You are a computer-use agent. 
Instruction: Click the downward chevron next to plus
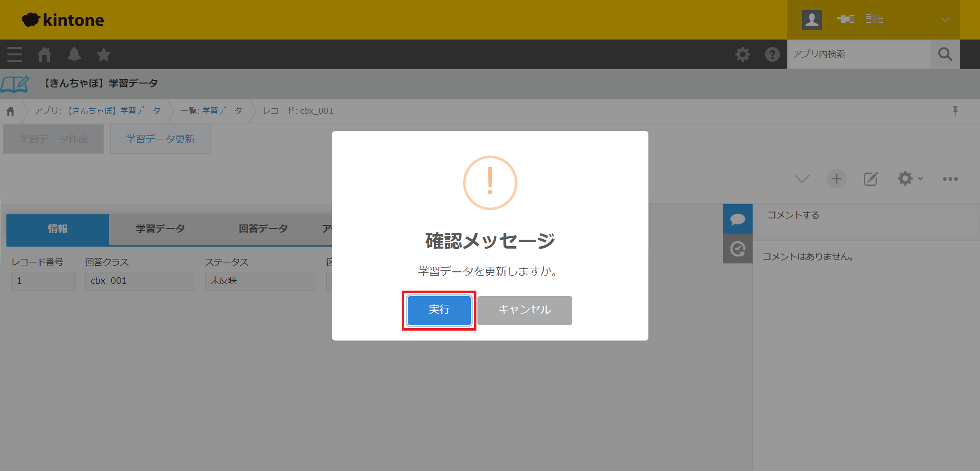802,179
